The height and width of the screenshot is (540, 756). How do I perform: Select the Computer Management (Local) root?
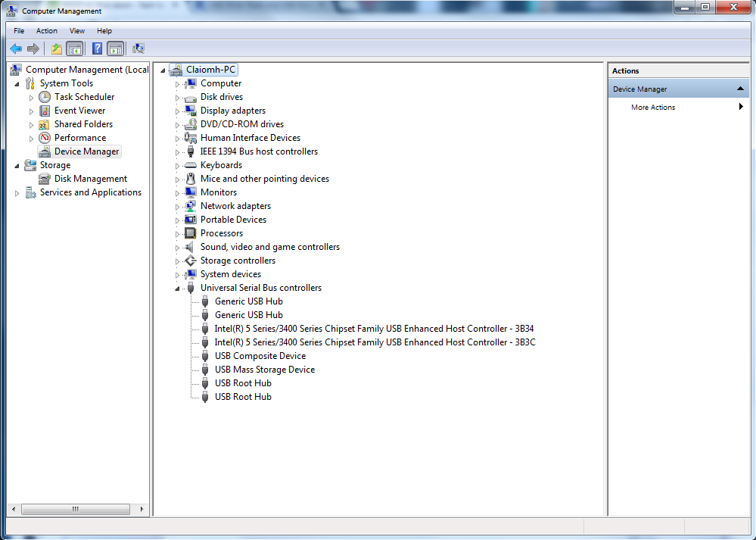coord(87,70)
